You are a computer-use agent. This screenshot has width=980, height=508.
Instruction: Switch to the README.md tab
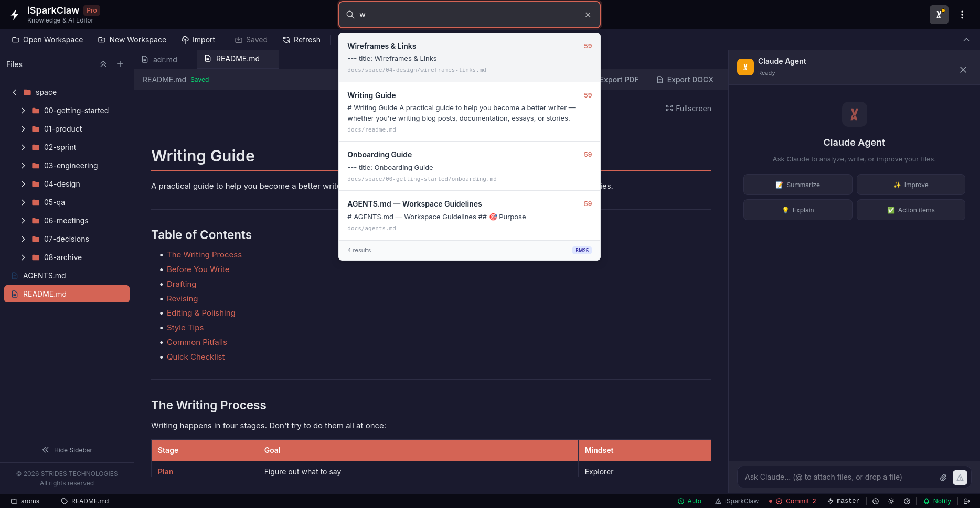[238, 59]
